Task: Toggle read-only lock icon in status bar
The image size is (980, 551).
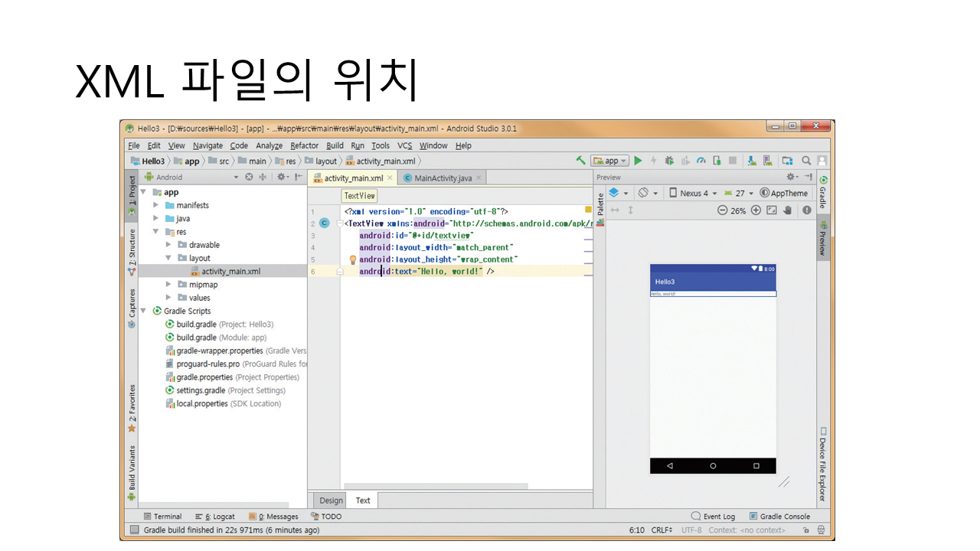Action: point(806,530)
